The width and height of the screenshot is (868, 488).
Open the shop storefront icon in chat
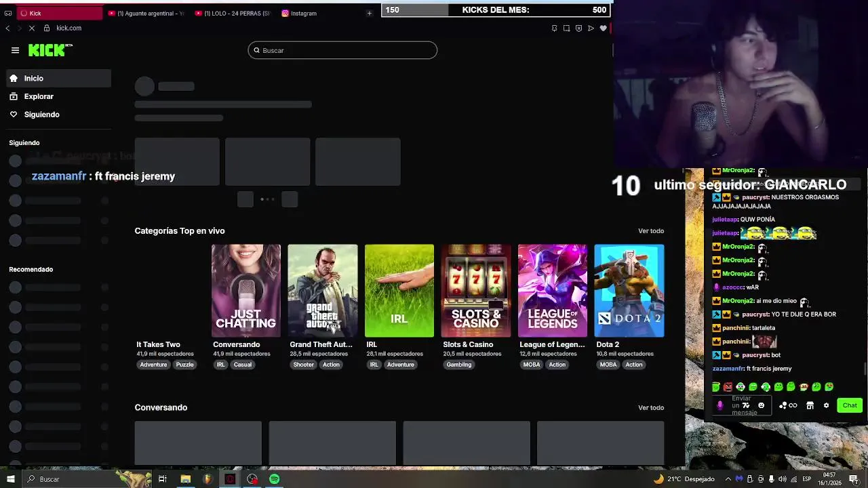[x=810, y=405]
